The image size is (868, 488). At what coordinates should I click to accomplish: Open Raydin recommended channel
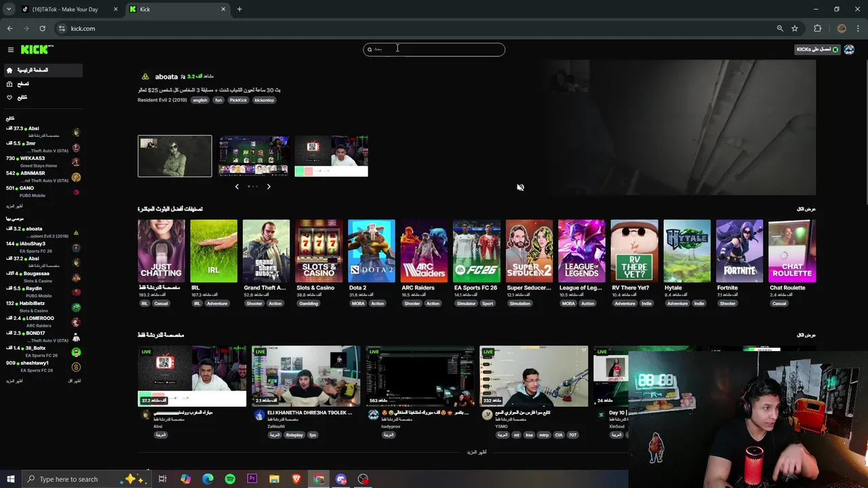click(x=42, y=292)
